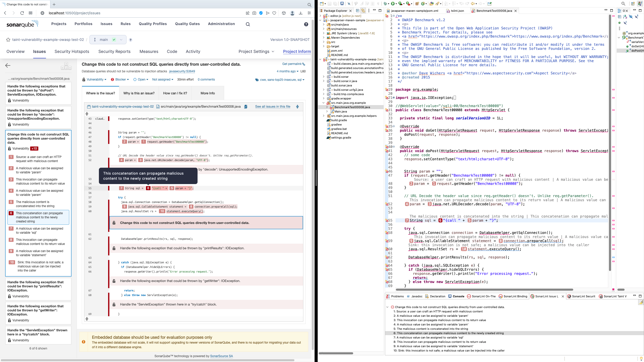
Task: Click Get permalink link
Action: click(293, 64)
